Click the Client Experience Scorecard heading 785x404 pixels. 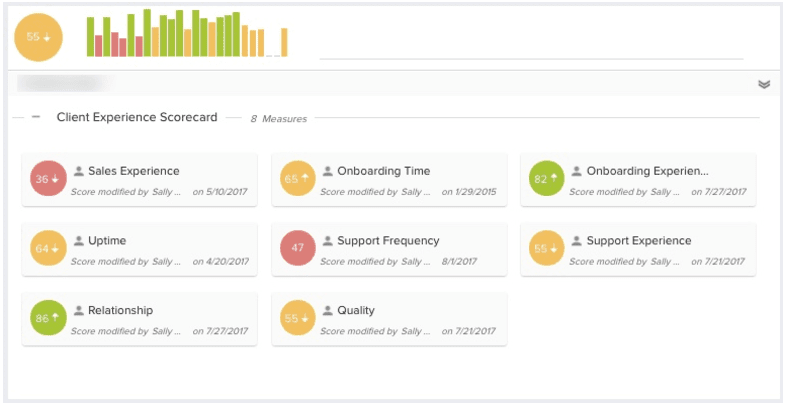(137, 117)
